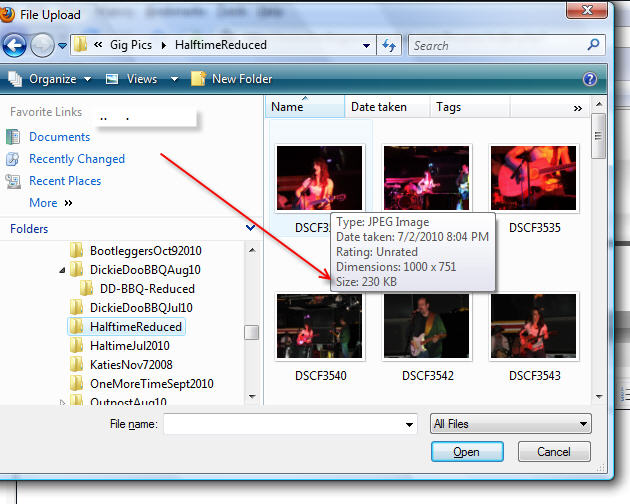
Task: Click HalftimeReduced in the address path
Action: pyautogui.click(x=221, y=45)
